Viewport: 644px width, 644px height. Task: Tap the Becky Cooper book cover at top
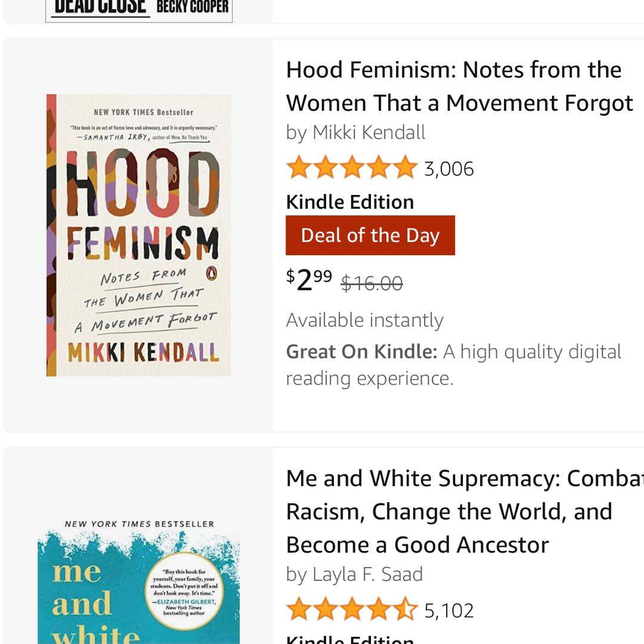click(139, 9)
